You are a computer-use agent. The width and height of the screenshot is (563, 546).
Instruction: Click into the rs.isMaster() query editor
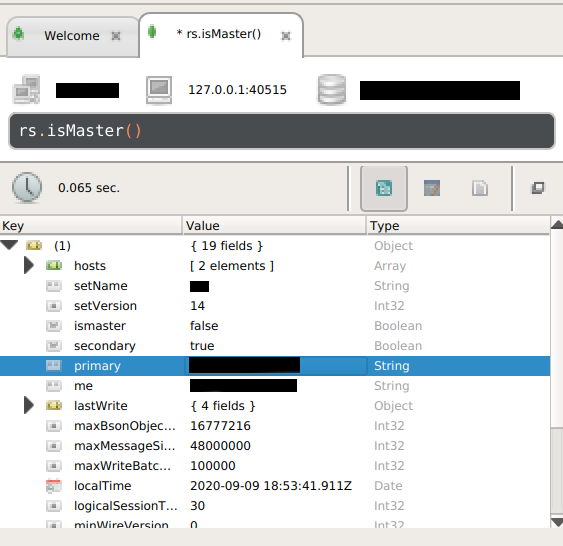[x=282, y=131]
